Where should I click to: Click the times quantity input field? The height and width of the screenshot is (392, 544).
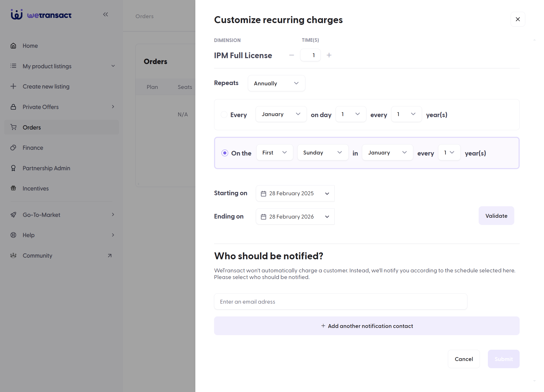(x=310, y=55)
